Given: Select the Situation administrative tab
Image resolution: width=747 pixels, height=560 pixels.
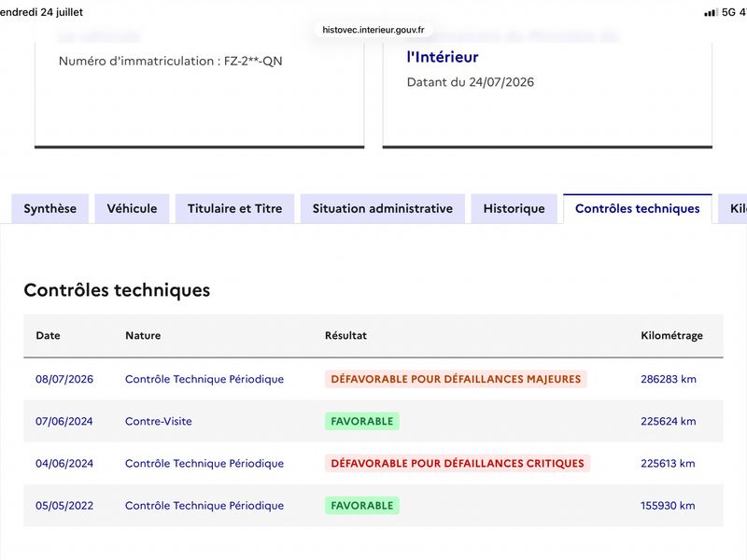Looking at the screenshot, I should (383, 208).
